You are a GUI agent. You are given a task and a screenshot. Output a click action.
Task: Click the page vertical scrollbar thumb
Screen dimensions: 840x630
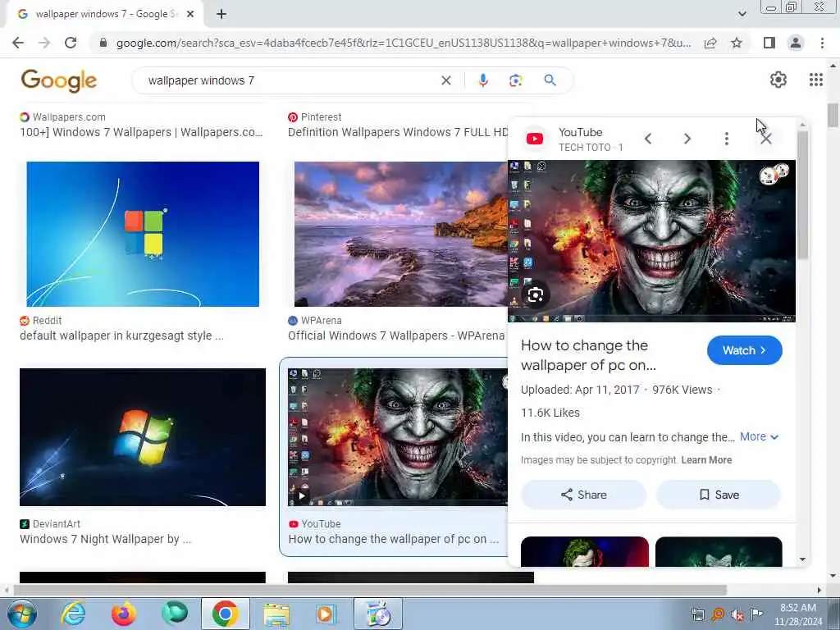[x=833, y=115]
